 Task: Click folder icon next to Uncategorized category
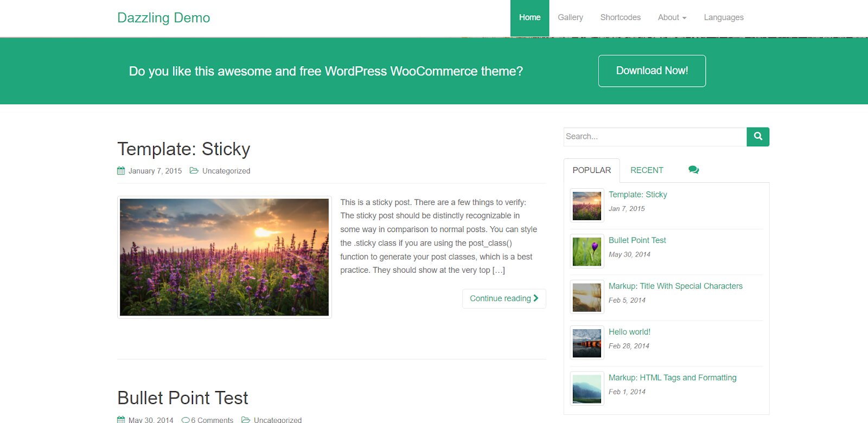pos(194,171)
